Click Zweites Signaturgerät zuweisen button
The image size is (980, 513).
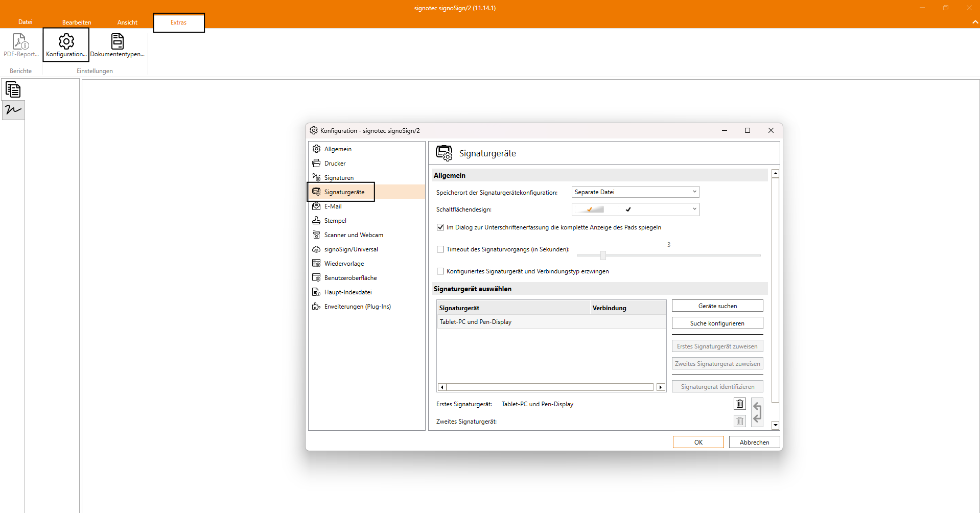[717, 363]
